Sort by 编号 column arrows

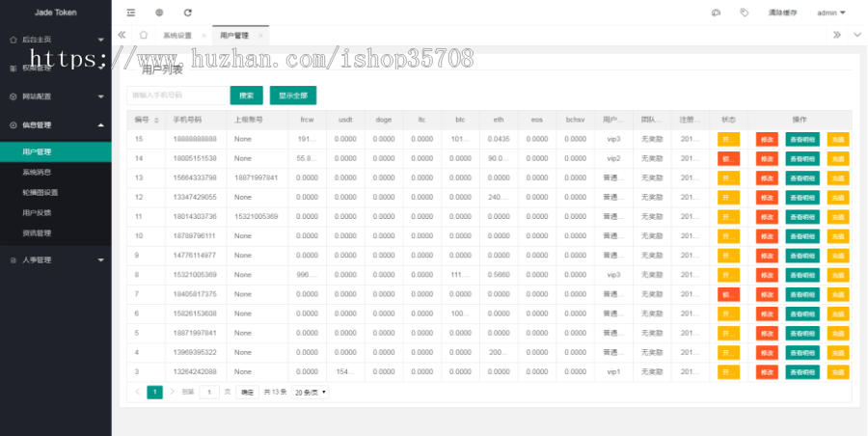click(156, 121)
